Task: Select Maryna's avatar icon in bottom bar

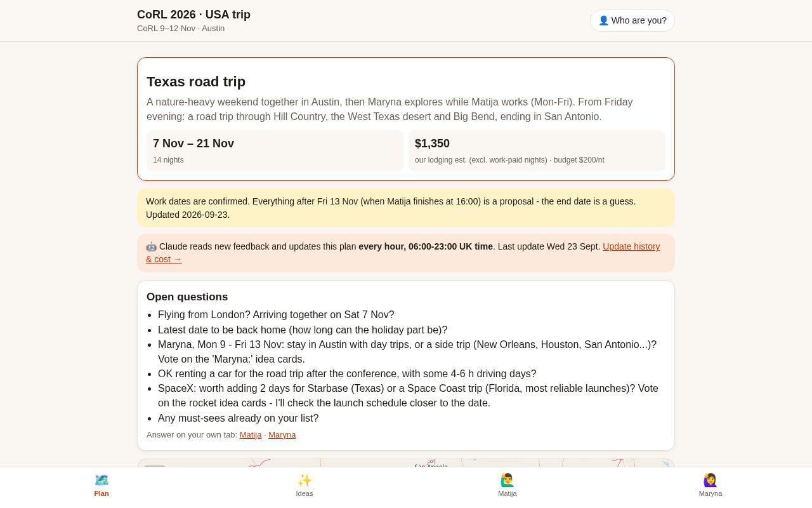Action: 710,480
